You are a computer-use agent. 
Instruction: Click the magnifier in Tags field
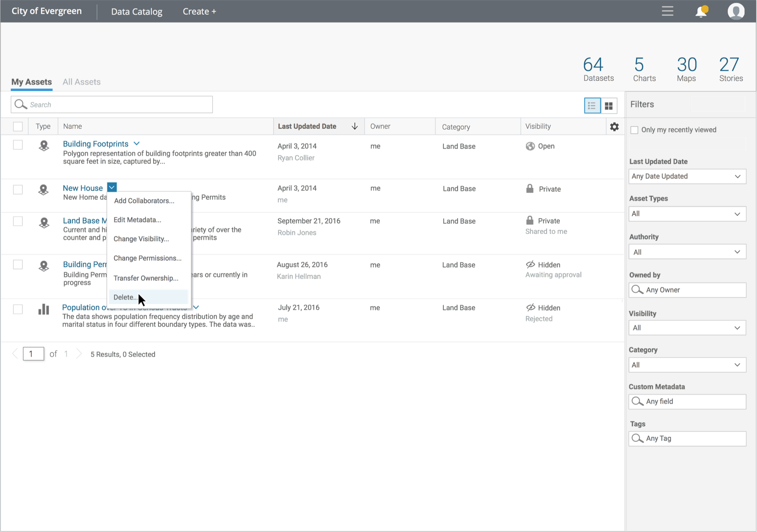637,438
